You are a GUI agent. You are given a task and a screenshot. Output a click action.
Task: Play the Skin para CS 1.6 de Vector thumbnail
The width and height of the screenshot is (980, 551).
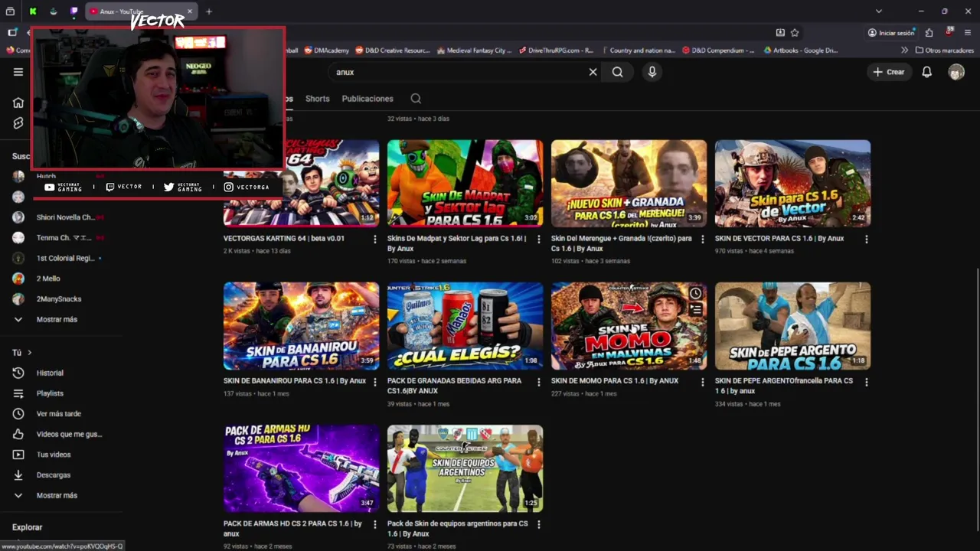click(792, 184)
